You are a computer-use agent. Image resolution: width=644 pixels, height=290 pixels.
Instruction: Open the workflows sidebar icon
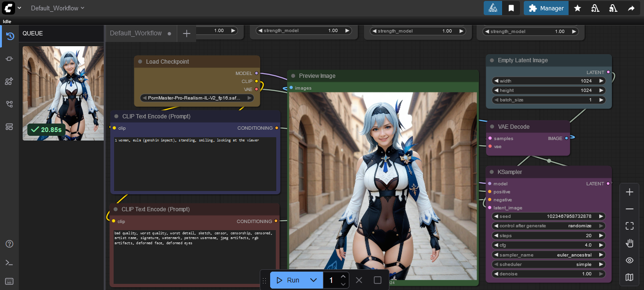9,104
